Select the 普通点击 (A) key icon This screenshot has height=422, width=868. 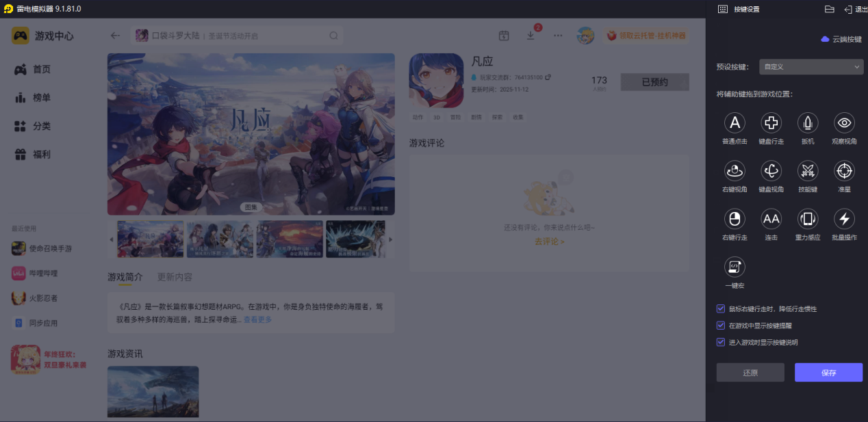(x=735, y=123)
